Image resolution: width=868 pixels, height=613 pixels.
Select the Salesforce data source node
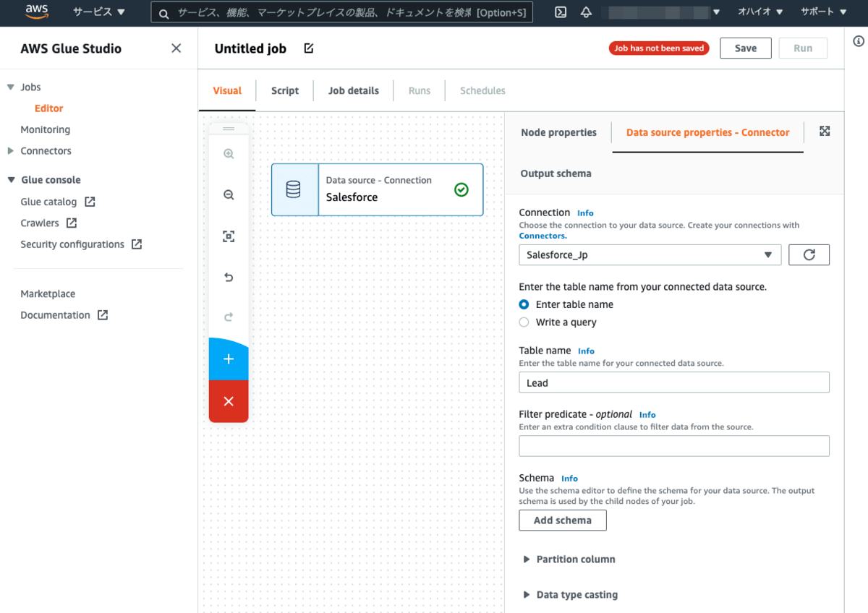tap(378, 189)
